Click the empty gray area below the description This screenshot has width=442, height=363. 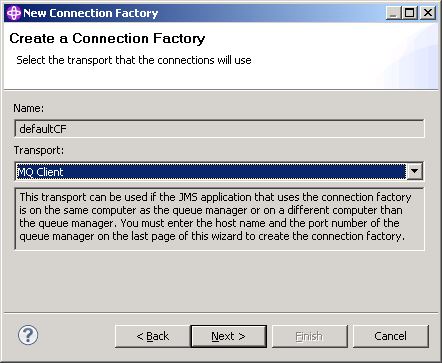coord(219,280)
